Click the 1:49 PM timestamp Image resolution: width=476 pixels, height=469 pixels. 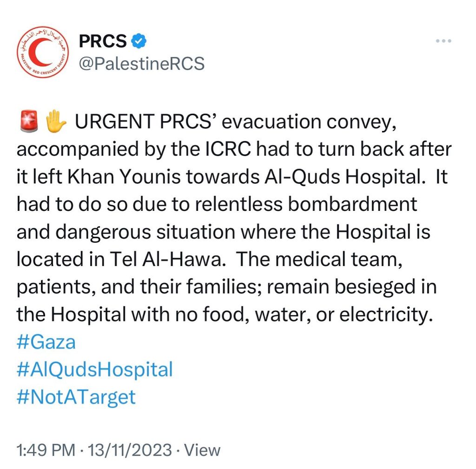tap(46, 450)
